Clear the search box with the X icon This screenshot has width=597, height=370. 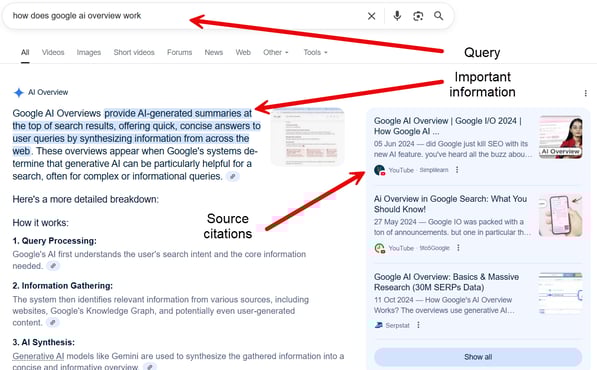(x=371, y=16)
